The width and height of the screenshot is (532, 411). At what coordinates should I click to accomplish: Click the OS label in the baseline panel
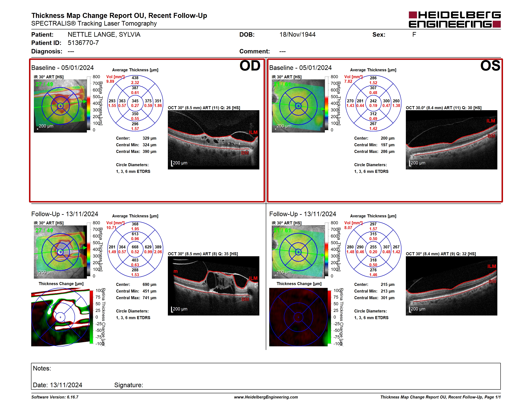click(x=490, y=66)
